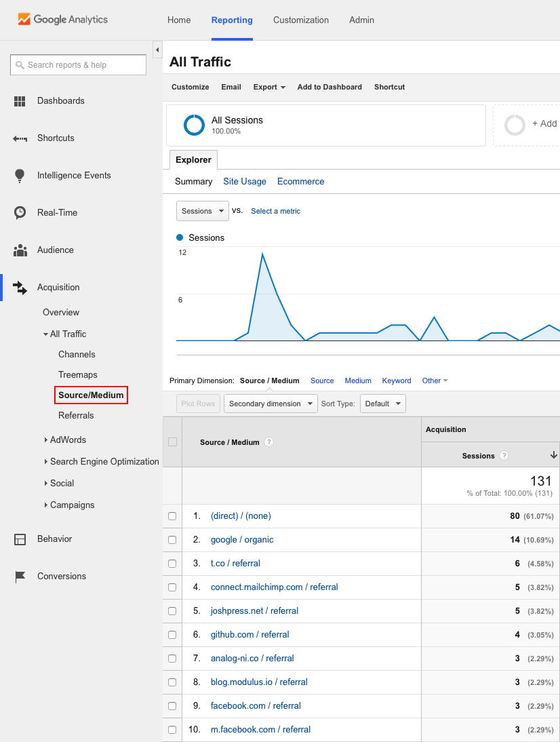Open Referrals report in sidebar
The image size is (560, 742).
pos(76,416)
